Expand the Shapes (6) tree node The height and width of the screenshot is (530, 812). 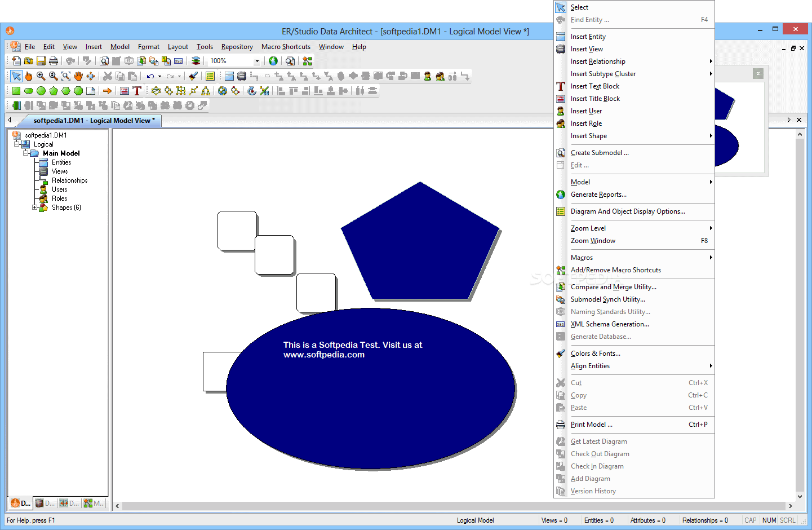pyautogui.click(x=35, y=207)
